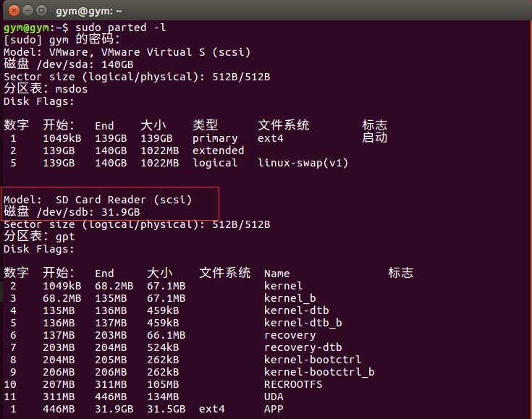Maximize the terminal window
532x419 pixels.
[x=41, y=11]
